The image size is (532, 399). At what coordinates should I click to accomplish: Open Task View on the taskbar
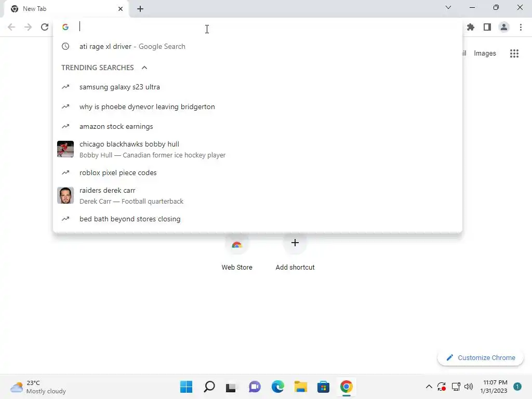point(231,387)
